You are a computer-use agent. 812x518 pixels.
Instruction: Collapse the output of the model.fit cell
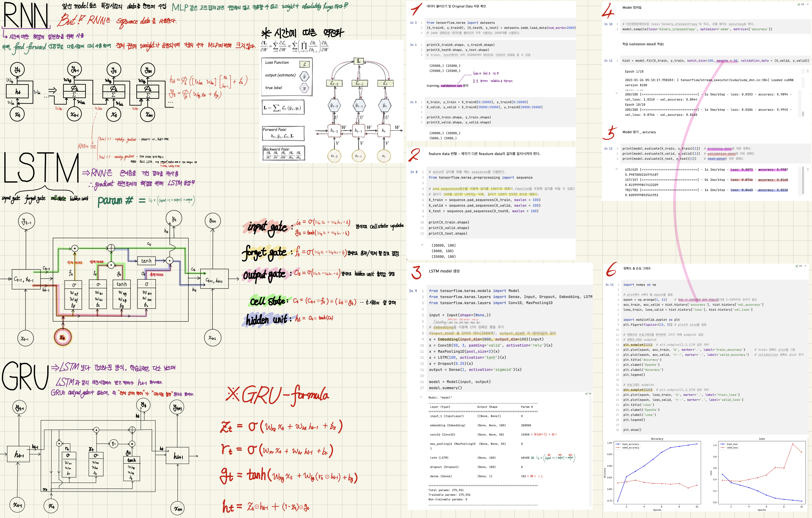point(617,93)
